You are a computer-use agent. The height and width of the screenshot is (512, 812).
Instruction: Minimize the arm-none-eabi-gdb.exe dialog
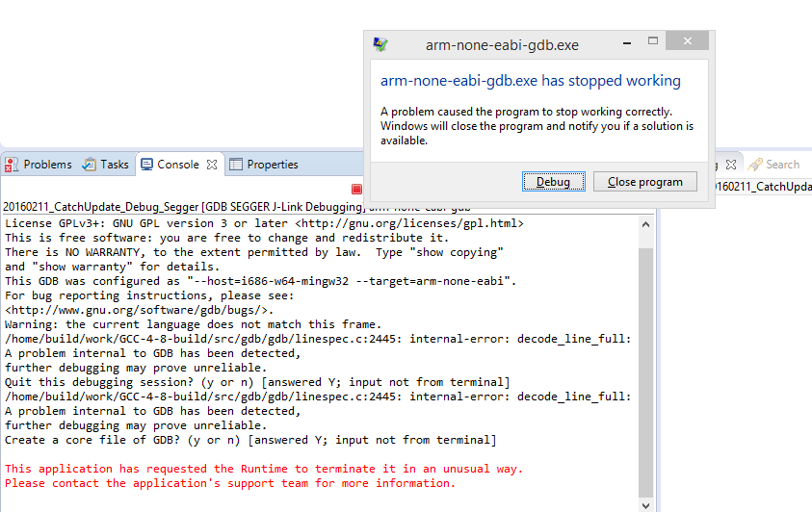click(x=627, y=41)
